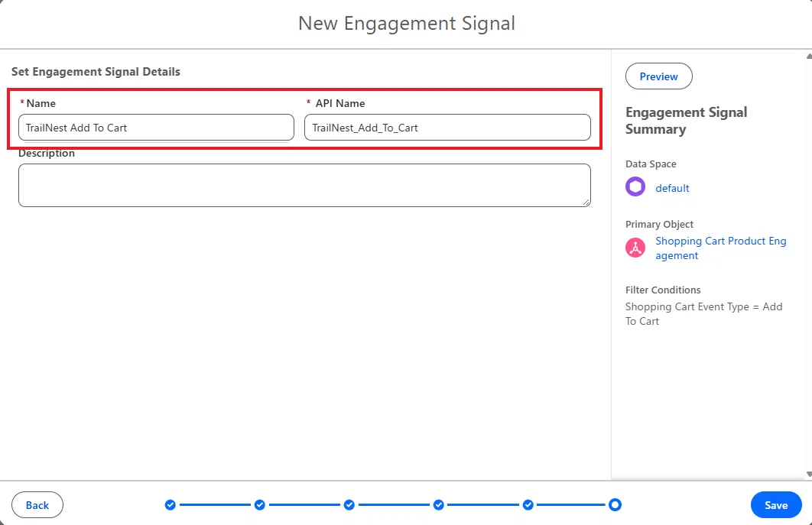Click the purple Data Space hexagon icon

tap(635, 187)
